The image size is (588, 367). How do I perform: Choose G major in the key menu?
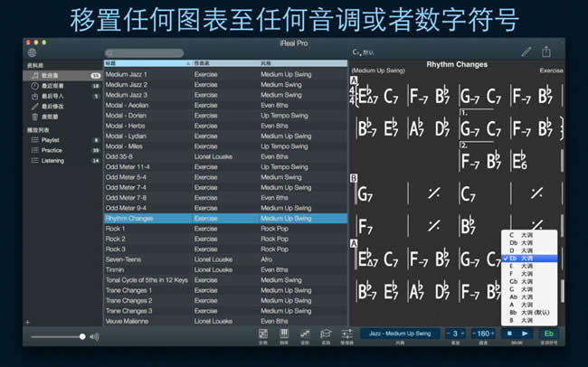click(529, 289)
